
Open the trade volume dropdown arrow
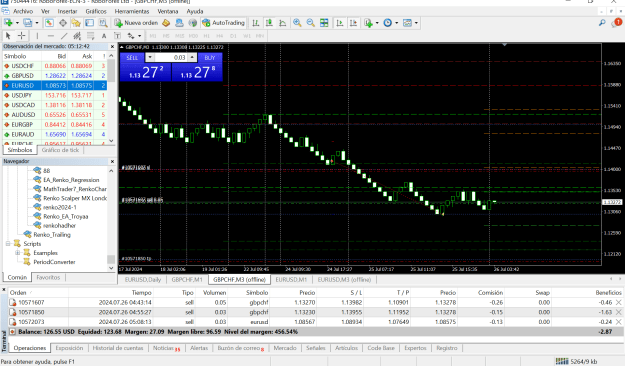pos(150,57)
